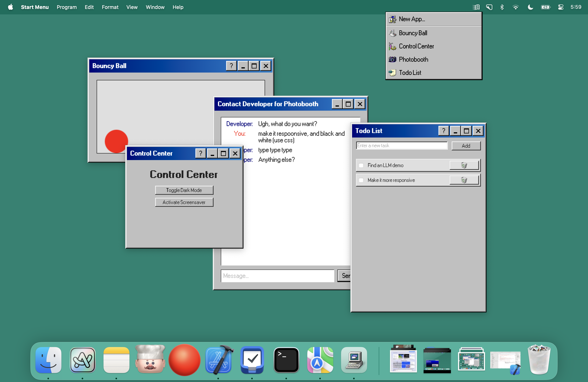This screenshot has height=382, width=588.
Task: Click the Add button in Todo List
Action: (x=466, y=146)
